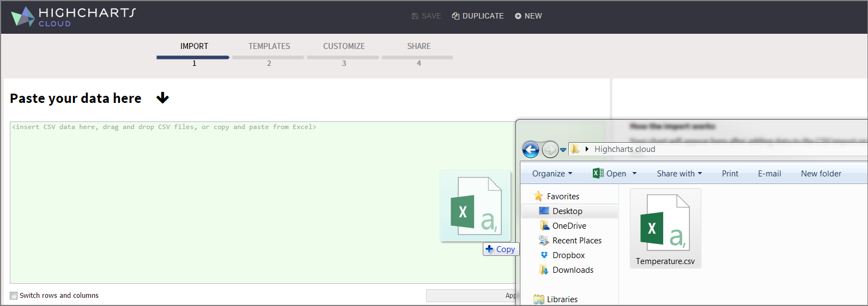Create a new chart with NEW
The image size is (868, 306).
[x=528, y=16]
